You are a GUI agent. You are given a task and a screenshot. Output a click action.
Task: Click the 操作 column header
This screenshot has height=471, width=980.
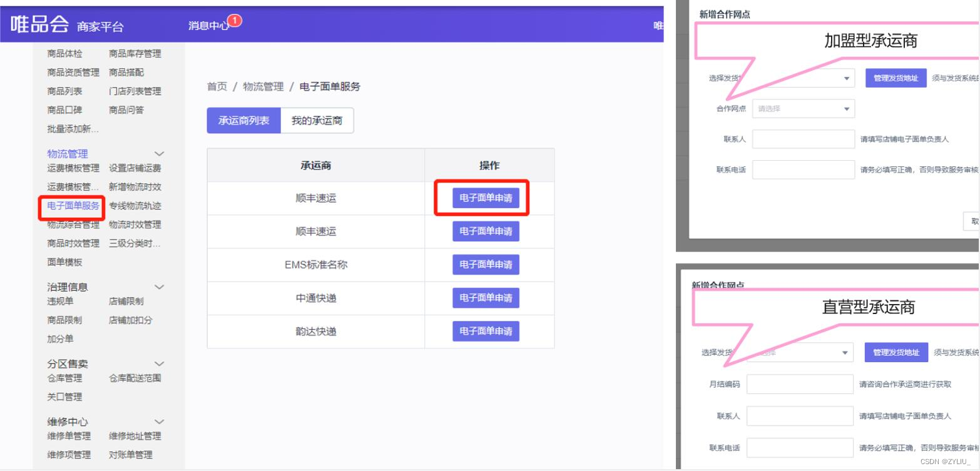[489, 165]
